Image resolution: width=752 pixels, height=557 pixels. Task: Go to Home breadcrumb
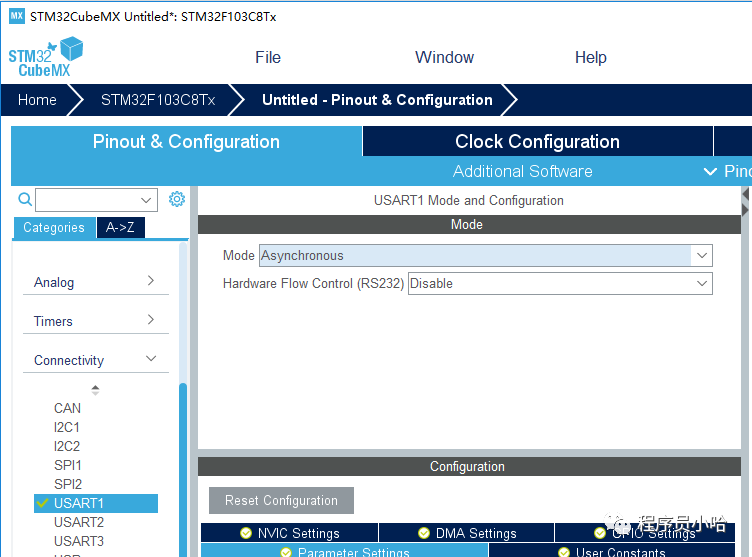point(37,100)
